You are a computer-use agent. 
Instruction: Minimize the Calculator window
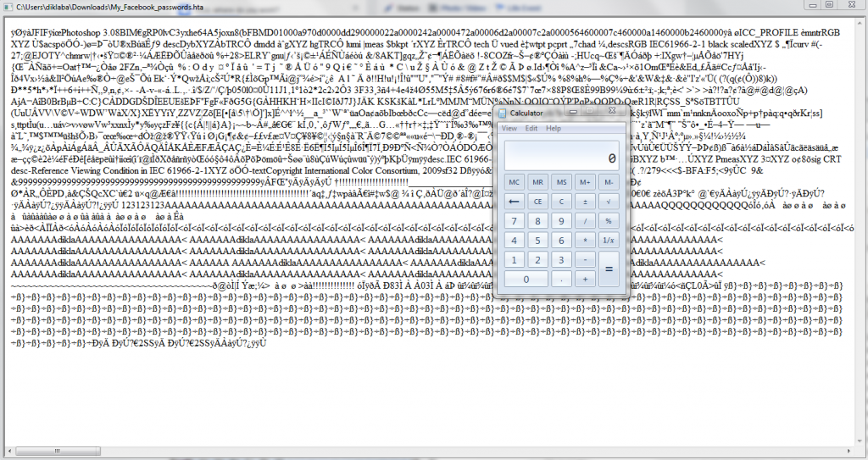[x=573, y=111]
